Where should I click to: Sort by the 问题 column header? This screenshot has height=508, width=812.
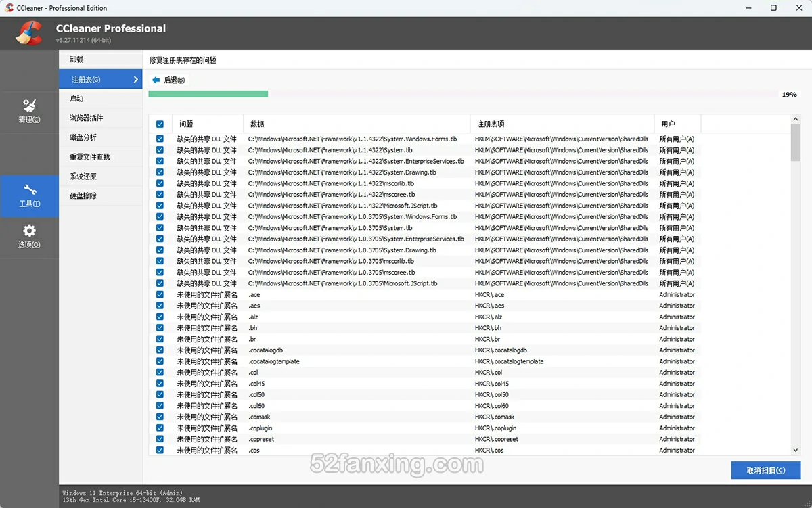click(x=207, y=124)
